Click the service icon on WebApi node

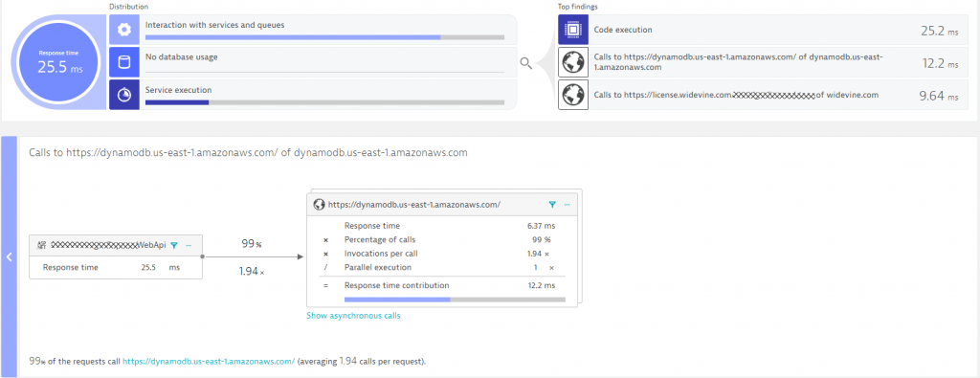pos(42,246)
